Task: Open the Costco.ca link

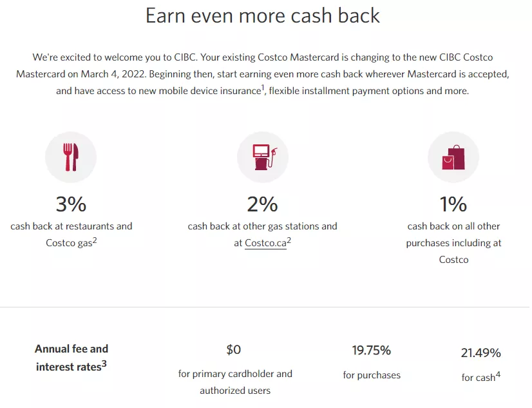Action: [265, 243]
